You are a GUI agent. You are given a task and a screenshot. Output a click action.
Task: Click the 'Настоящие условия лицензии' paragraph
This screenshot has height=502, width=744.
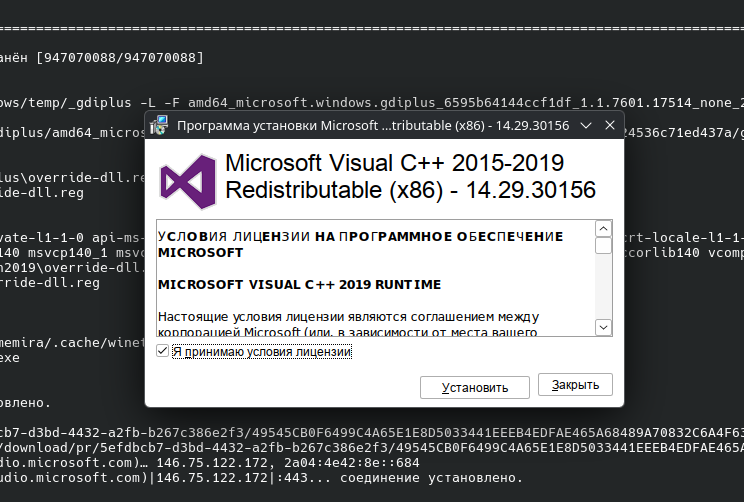click(348, 324)
